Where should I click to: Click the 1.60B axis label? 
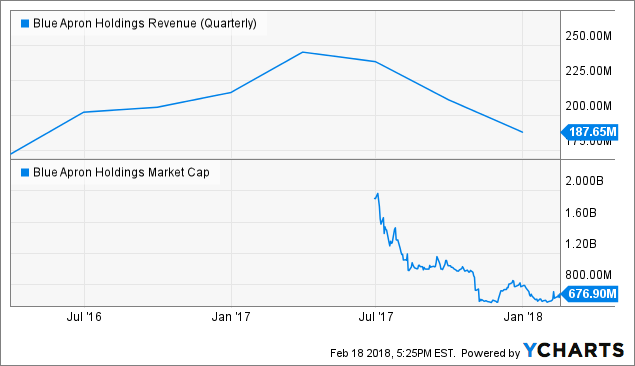click(581, 213)
